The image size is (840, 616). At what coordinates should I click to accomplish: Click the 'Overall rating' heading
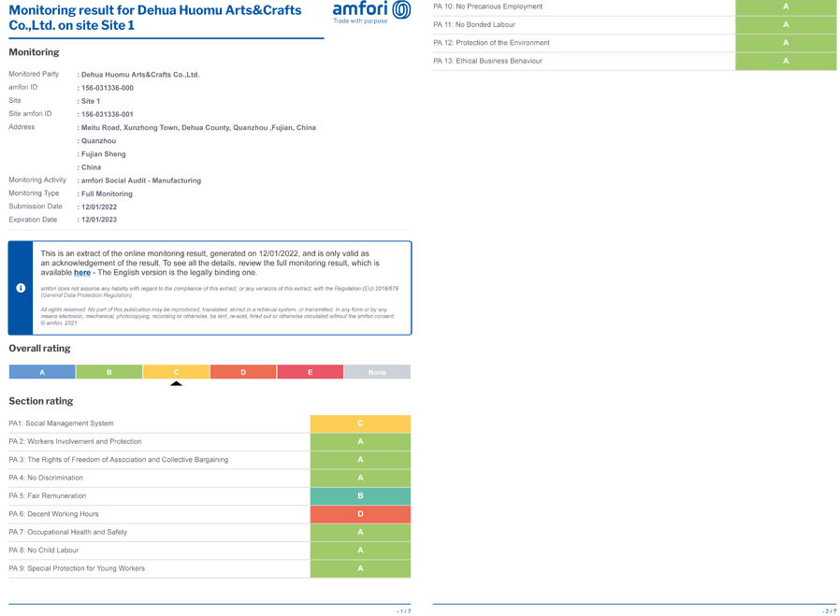pyautogui.click(x=39, y=349)
